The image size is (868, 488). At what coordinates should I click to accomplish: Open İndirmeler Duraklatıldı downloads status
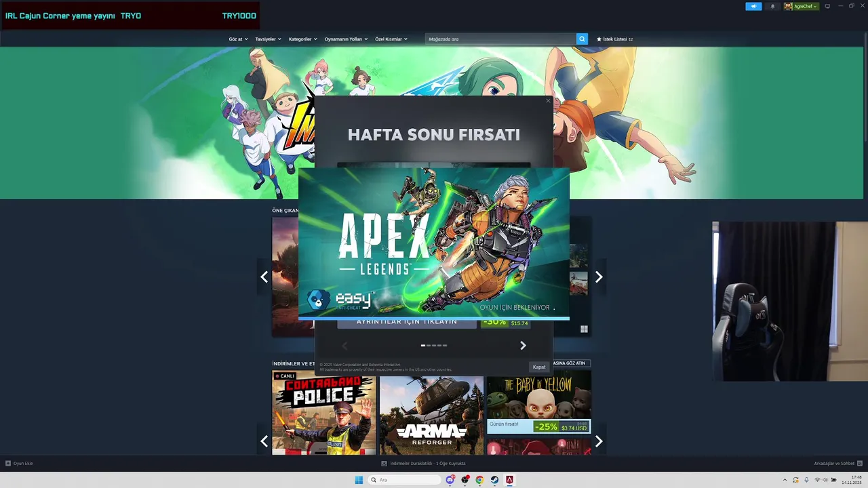(x=423, y=464)
